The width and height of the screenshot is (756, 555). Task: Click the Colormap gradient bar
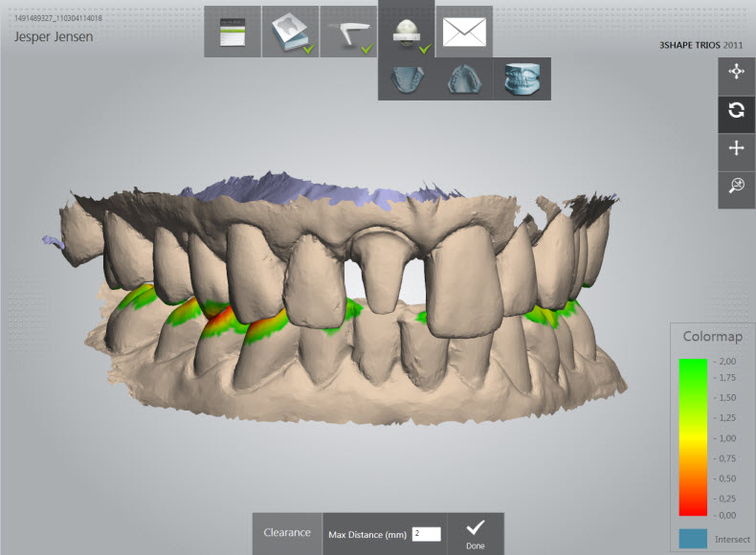coord(694,437)
